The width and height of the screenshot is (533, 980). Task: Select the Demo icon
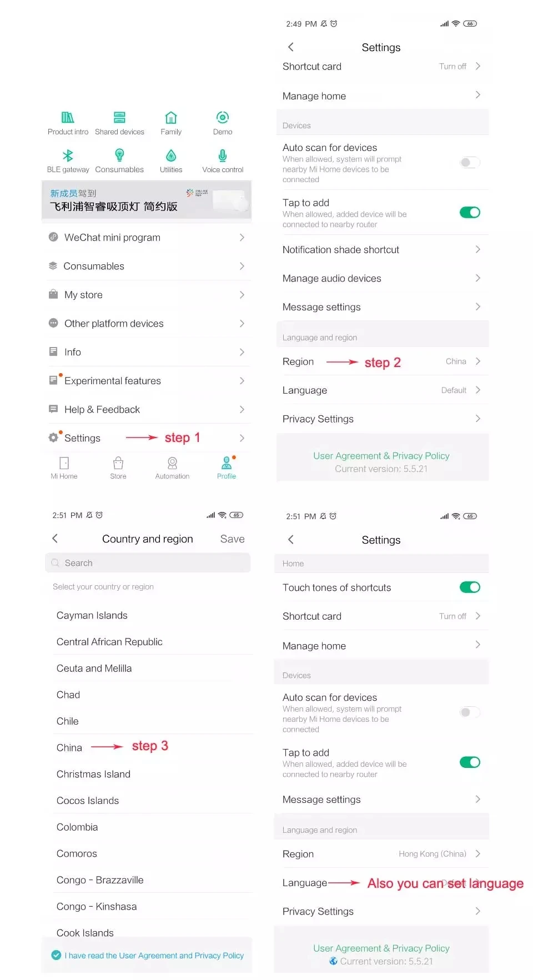pyautogui.click(x=223, y=117)
